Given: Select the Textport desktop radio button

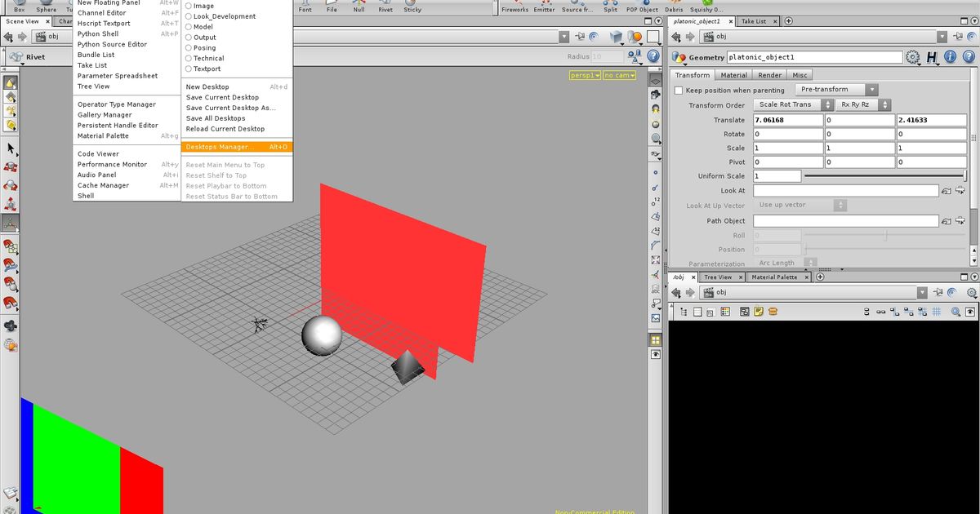Looking at the screenshot, I should (x=189, y=69).
